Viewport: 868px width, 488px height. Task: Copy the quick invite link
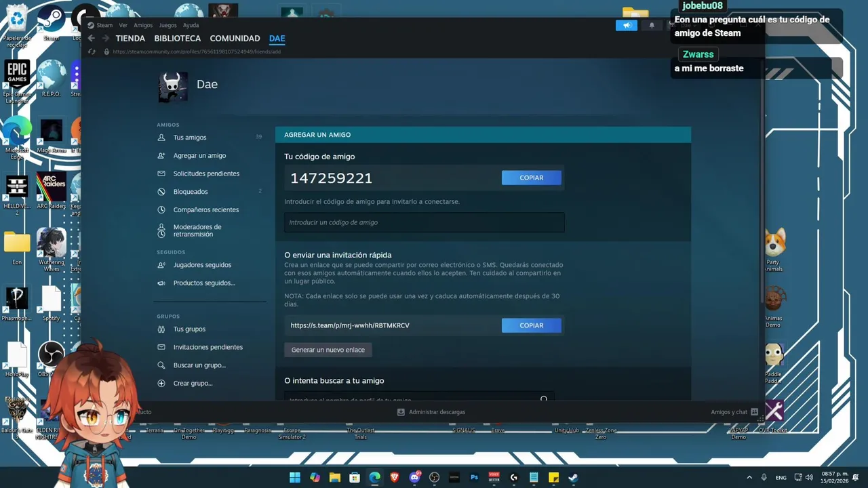pos(532,325)
